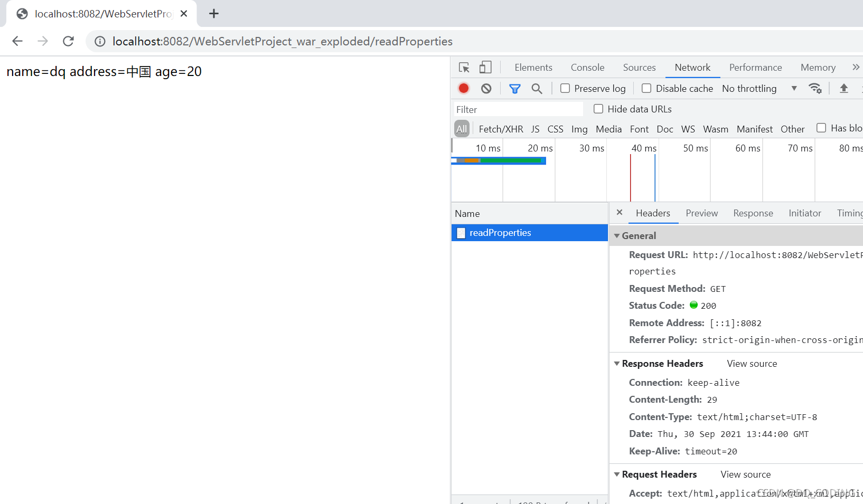Switch to the Elements tab
Image resolution: width=863 pixels, height=504 pixels.
[533, 68]
